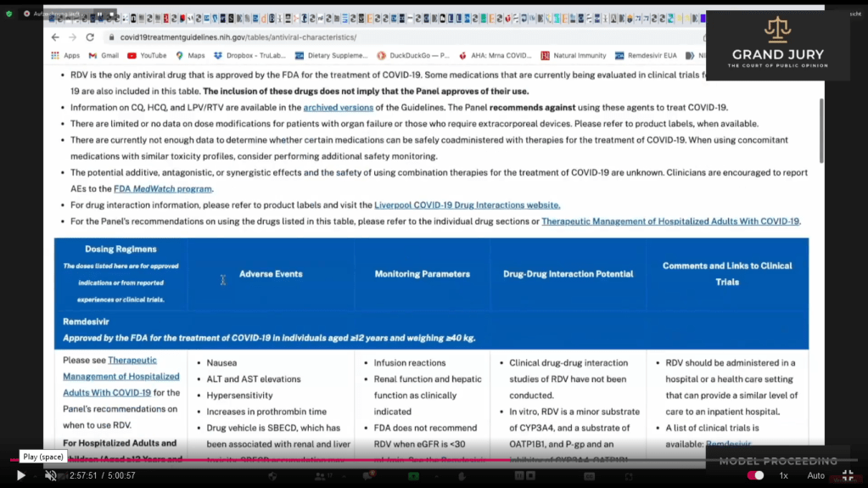
Task: Open Auto quality selector
Action: coord(815,476)
